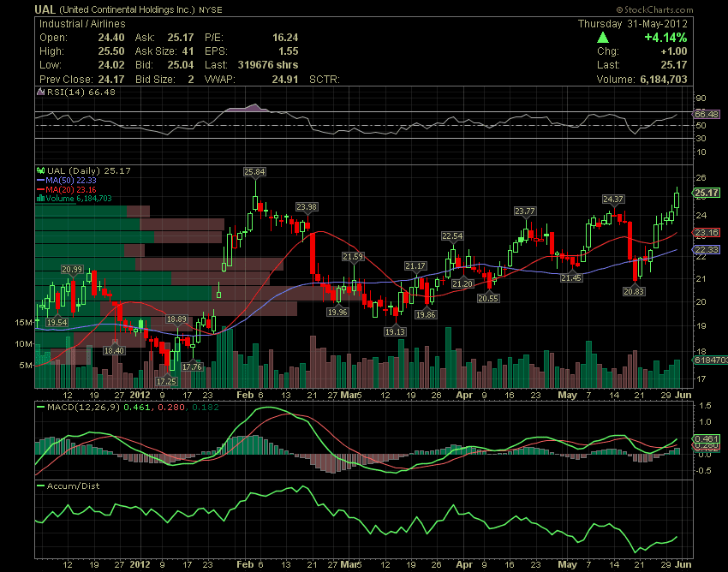Click the volume bars icon in legend
Image resolution: width=728 pixels, height=572 pixels.
coord(40,199)
